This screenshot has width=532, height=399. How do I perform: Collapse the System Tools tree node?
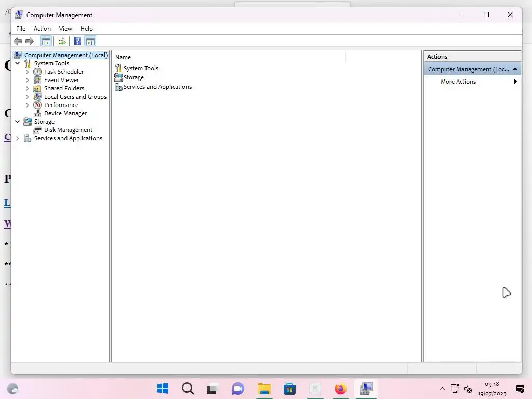18,63
